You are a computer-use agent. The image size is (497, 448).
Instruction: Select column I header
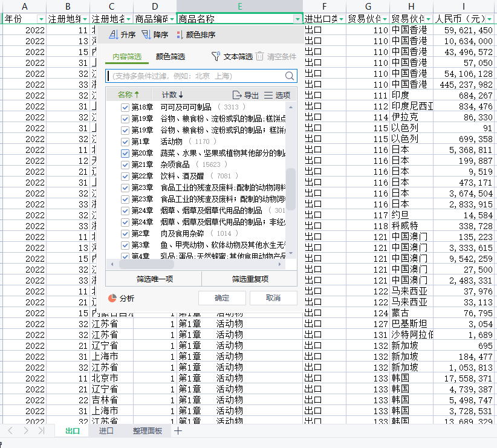[463, 6]
